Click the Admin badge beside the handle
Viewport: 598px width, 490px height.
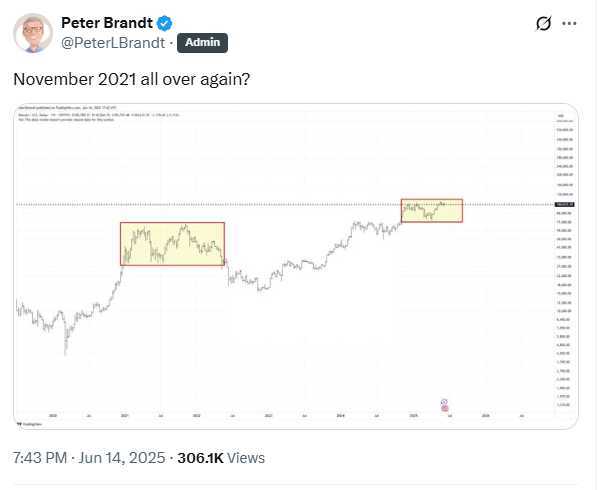pyautogui.click(x=203, y=43)
